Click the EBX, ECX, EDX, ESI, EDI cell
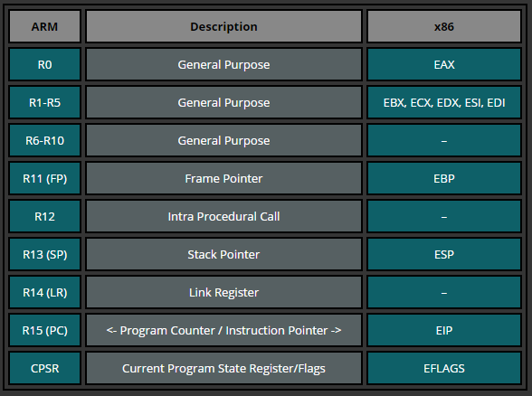The height and width of the screenshot is (396, 532). tap(444, 102)
